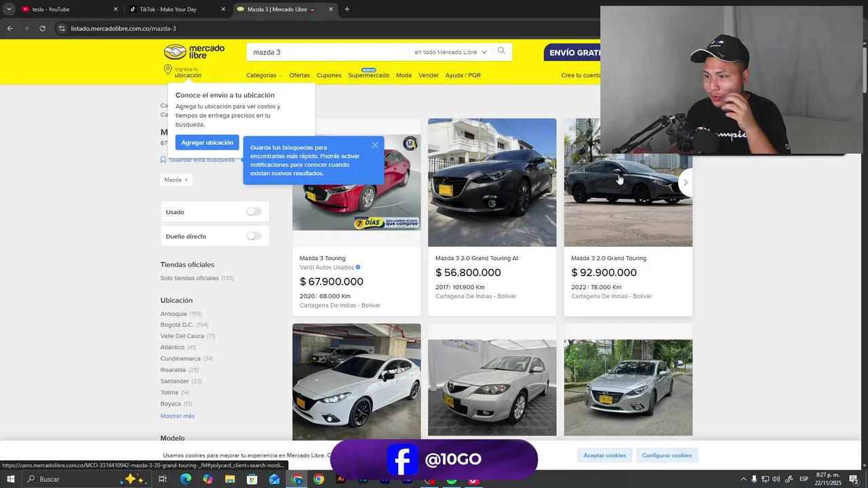Click the bookmark icon for Guardar esta búsqueda
This screenshot has height=488, width=868.
click(x=163, y=160)
